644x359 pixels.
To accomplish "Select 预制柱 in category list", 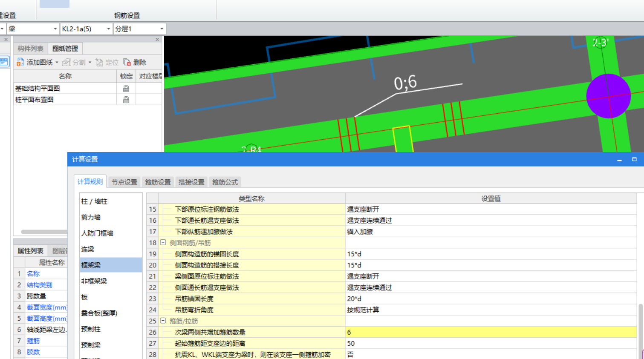I will pos(111,329).
